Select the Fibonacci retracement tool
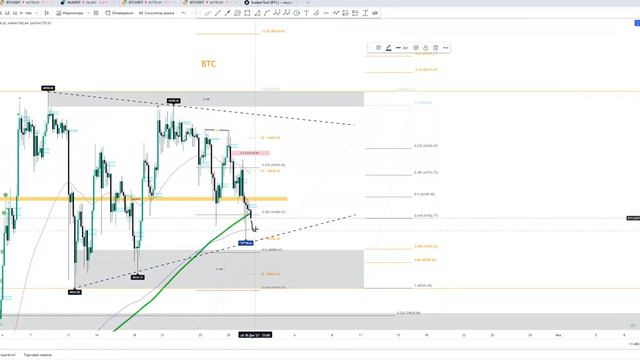 tap(238, 13)
